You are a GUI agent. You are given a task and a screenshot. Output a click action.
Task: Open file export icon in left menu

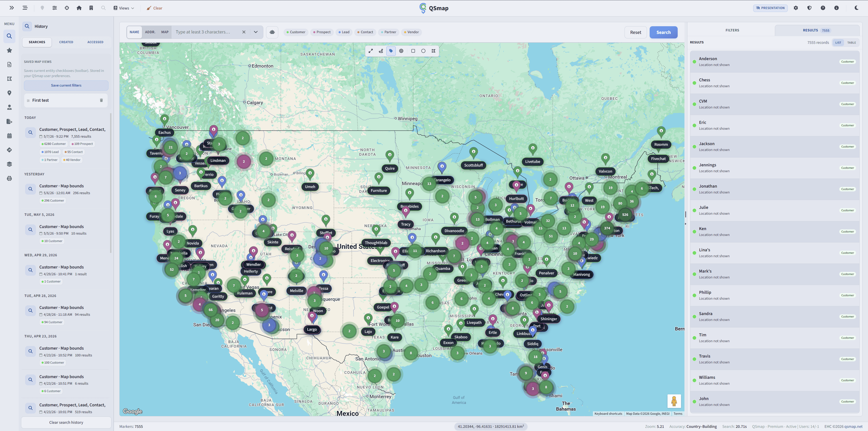pyautogui.click(x=9, y=121)
